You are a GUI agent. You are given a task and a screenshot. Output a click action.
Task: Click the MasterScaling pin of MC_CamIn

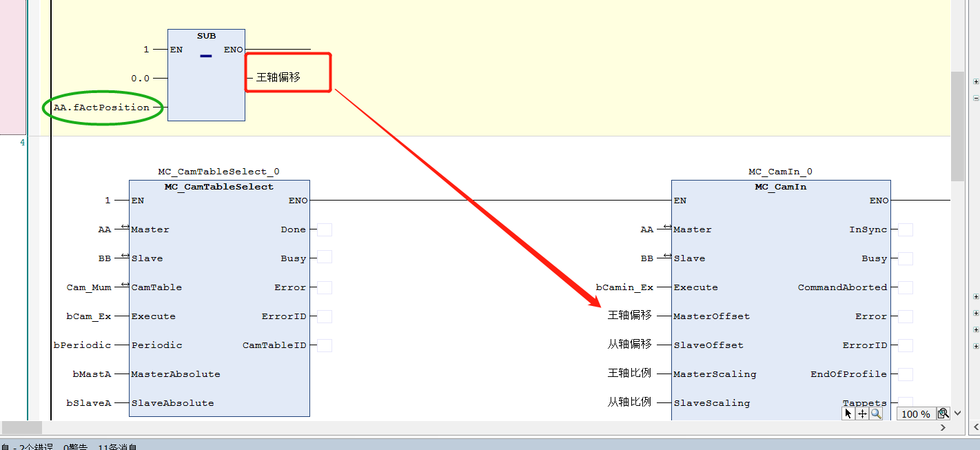(715, 374)
